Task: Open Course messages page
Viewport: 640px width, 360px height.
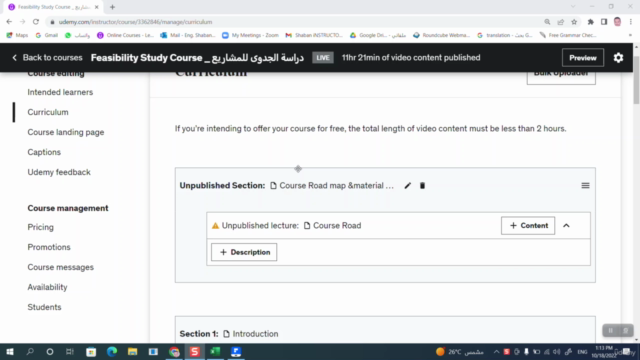Action: (60, 267)
